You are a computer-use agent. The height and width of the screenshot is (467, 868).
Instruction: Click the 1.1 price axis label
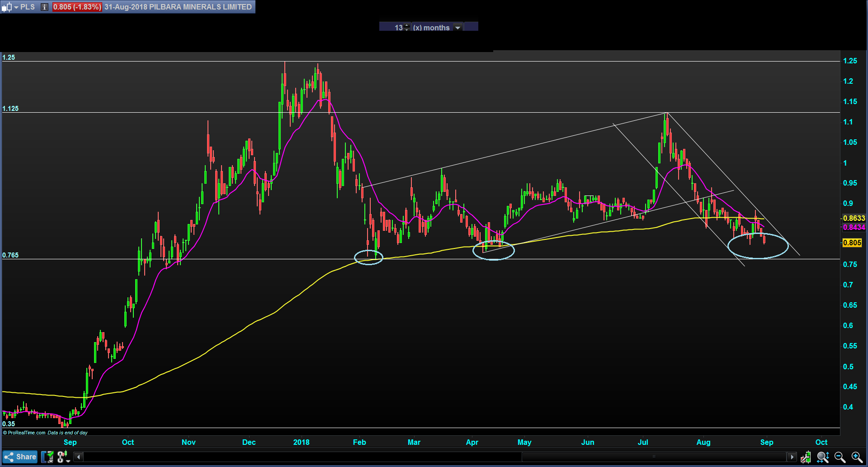pos(848,122)
